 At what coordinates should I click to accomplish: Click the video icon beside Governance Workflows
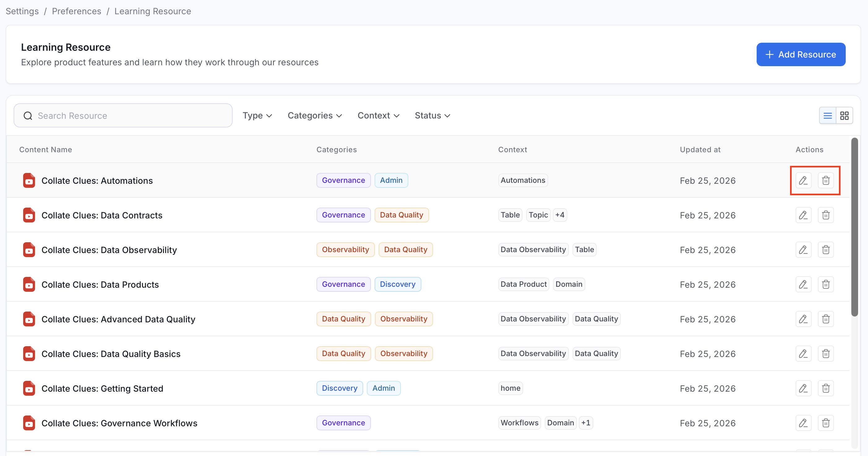29,423
